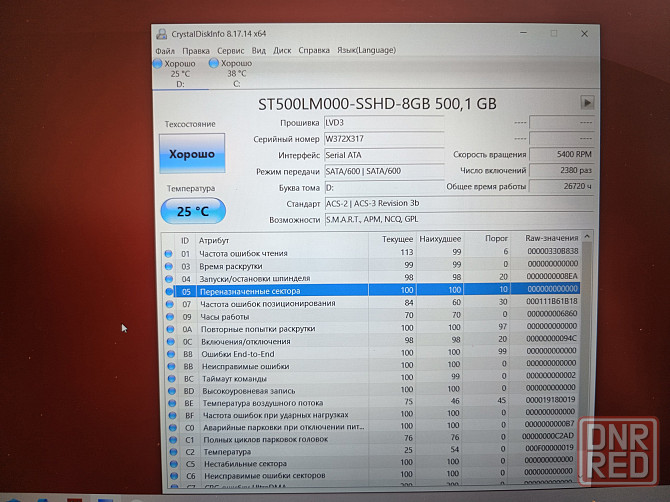Open the Диск menu
This screenshot has width=670, height=502.
282,50
